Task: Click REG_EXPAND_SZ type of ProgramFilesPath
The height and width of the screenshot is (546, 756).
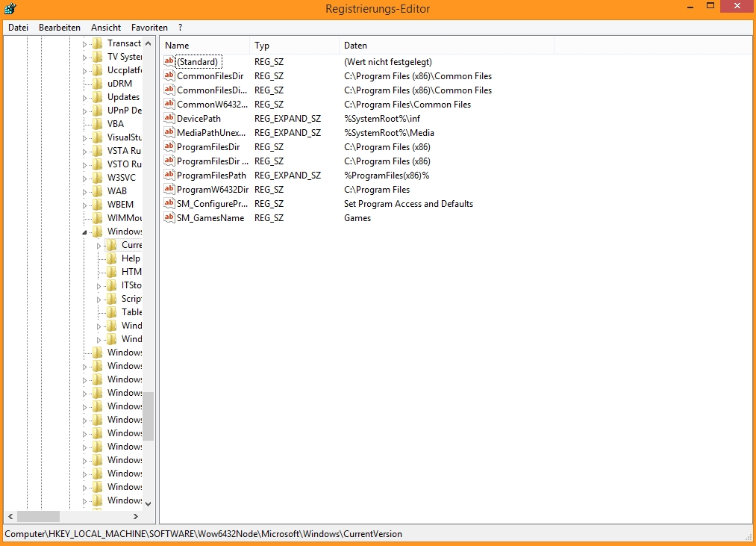Action: [x=287, y=176]
